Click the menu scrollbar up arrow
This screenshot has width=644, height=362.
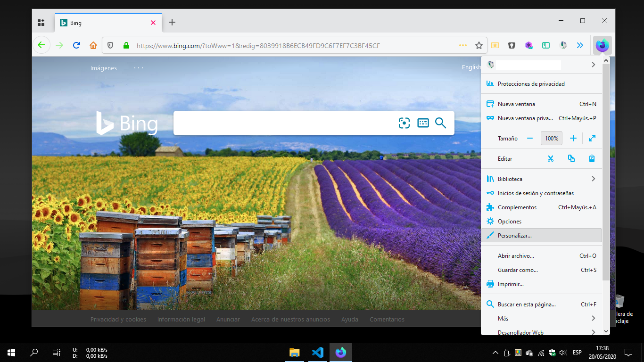tap(606, 60)
